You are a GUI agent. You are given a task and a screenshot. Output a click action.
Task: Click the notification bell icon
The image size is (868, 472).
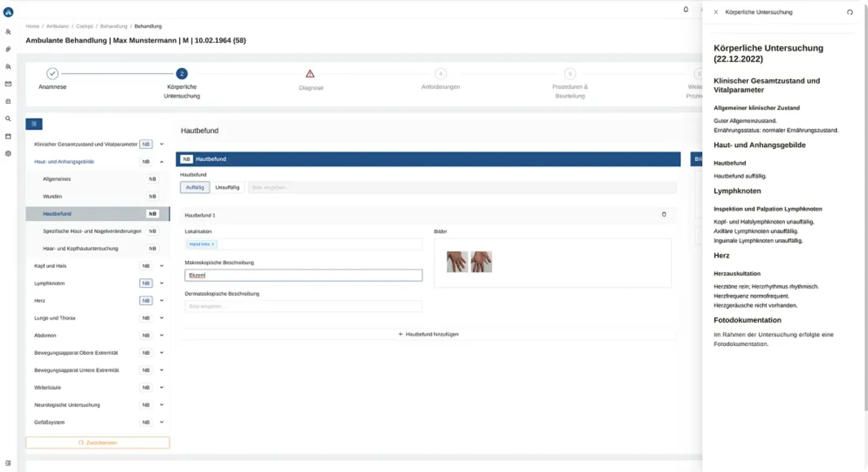tap(686, 9)
